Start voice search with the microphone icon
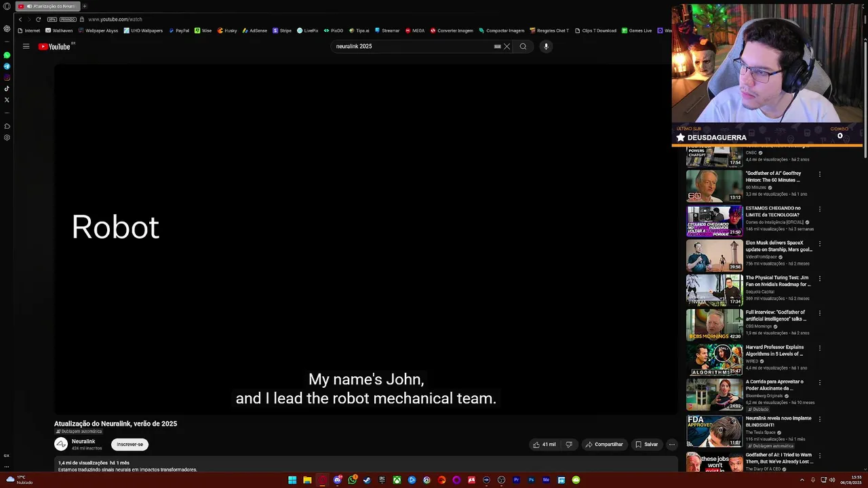Screen dimensions: 868x488 (x=546, y=46)
